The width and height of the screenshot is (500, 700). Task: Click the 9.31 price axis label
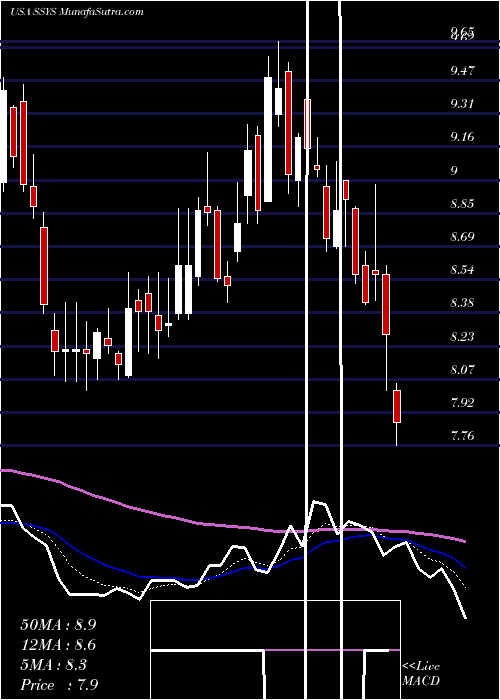click(x=462, y=104)
